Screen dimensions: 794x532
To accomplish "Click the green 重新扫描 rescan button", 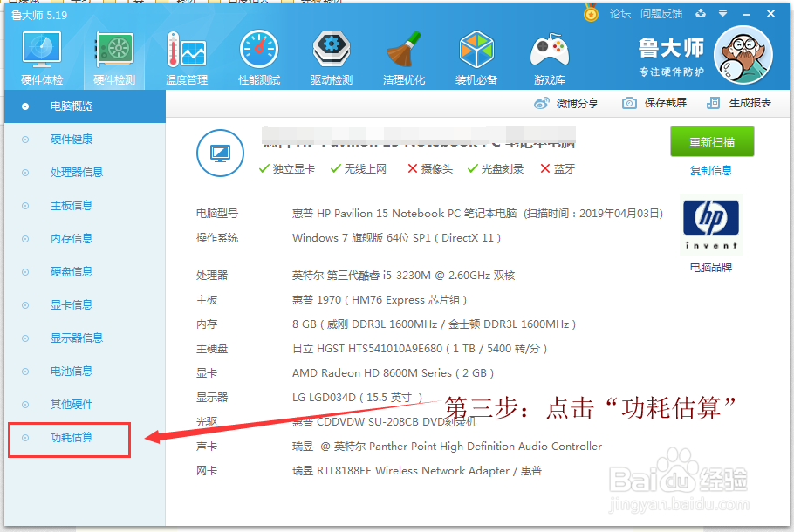I will tap(712, 142).
